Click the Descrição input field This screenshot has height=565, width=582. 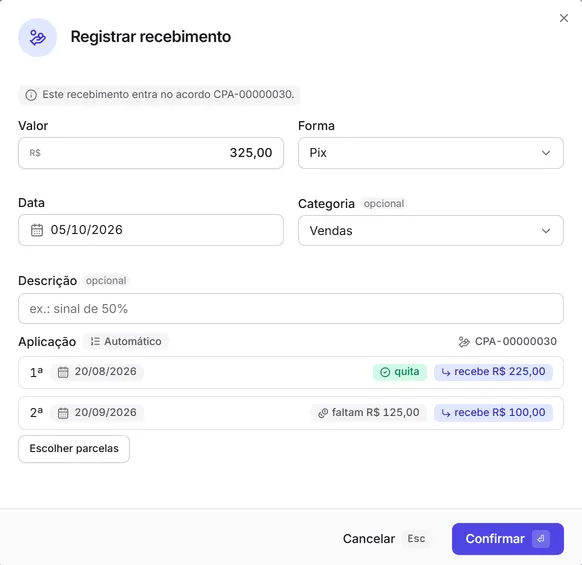tap(291, 308)
